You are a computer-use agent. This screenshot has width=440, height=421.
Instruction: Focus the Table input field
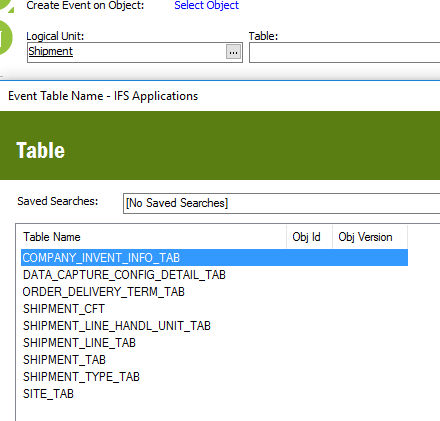[x=344, y=52]
